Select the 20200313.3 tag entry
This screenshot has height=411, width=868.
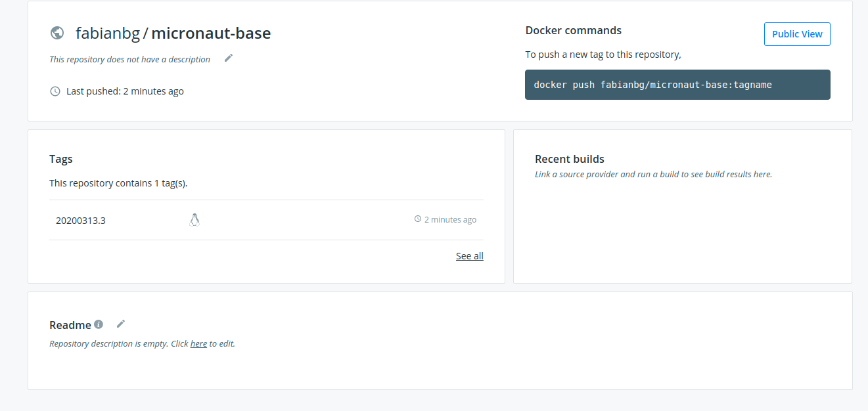point(81,220)
